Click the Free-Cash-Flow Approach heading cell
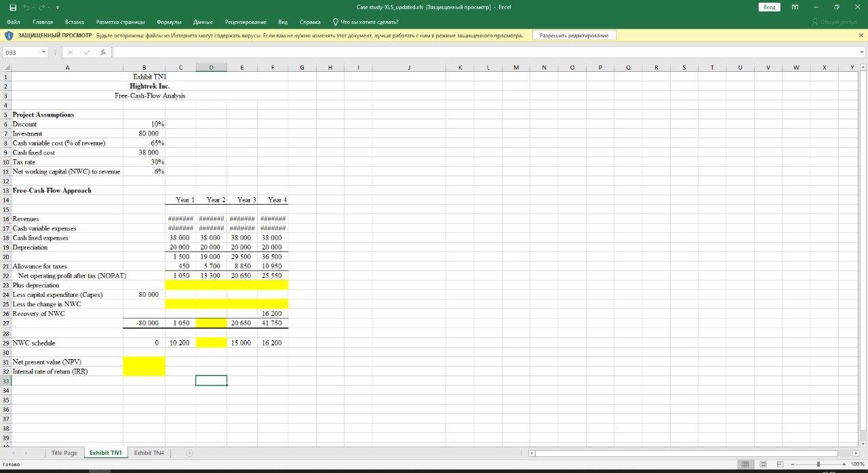Image resolution: width=868 pixels, height=473 pixels. (x=52, y=190)
